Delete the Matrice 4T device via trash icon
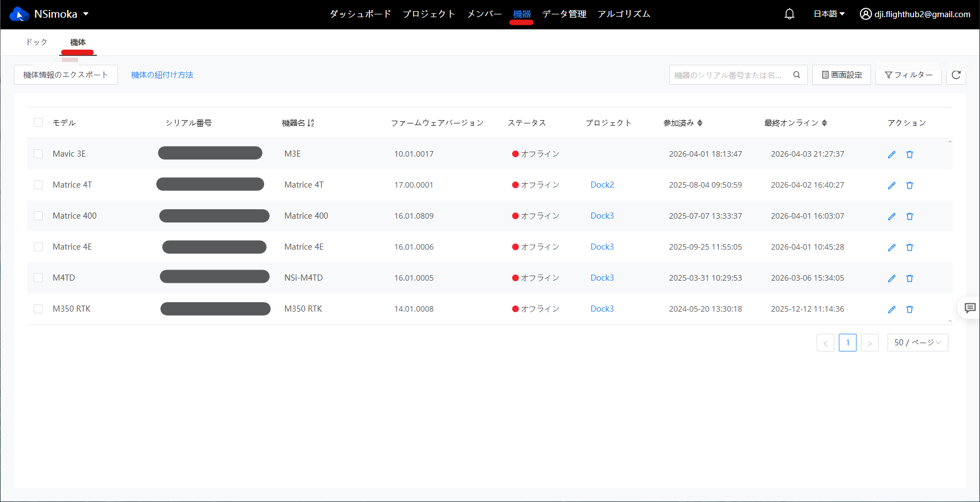This screenshot has width=980, height=502. click(910, 185)
